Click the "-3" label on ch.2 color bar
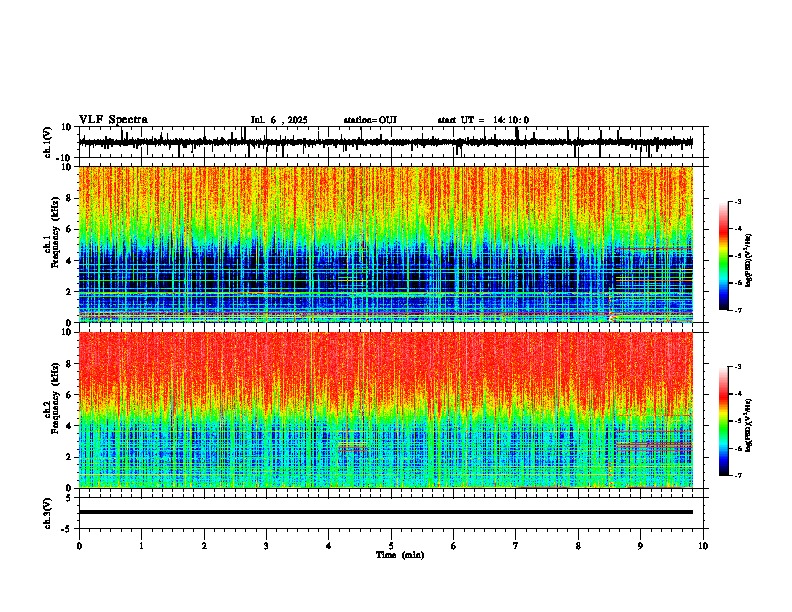The width and height of the screenshot is (792, 612). (737, 367)
